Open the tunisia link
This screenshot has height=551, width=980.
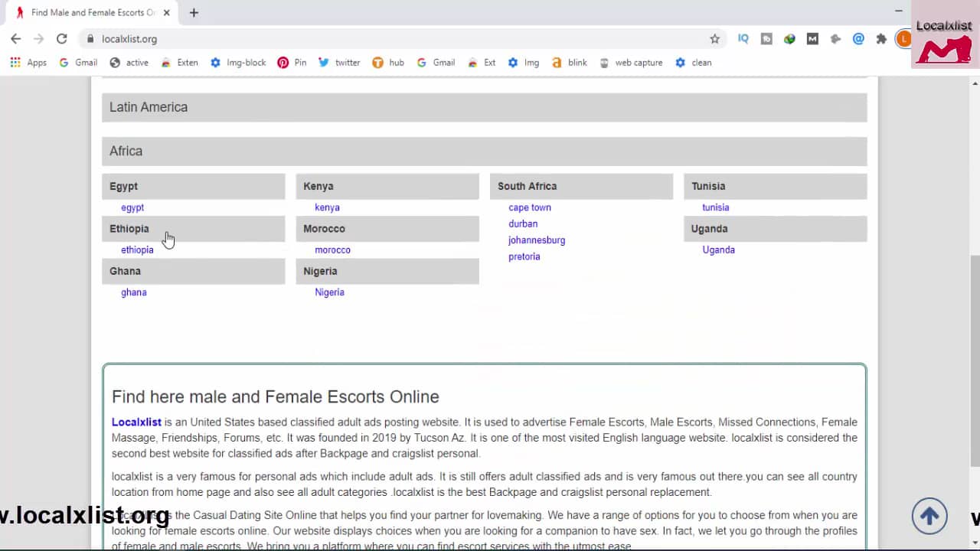[716, 207]
